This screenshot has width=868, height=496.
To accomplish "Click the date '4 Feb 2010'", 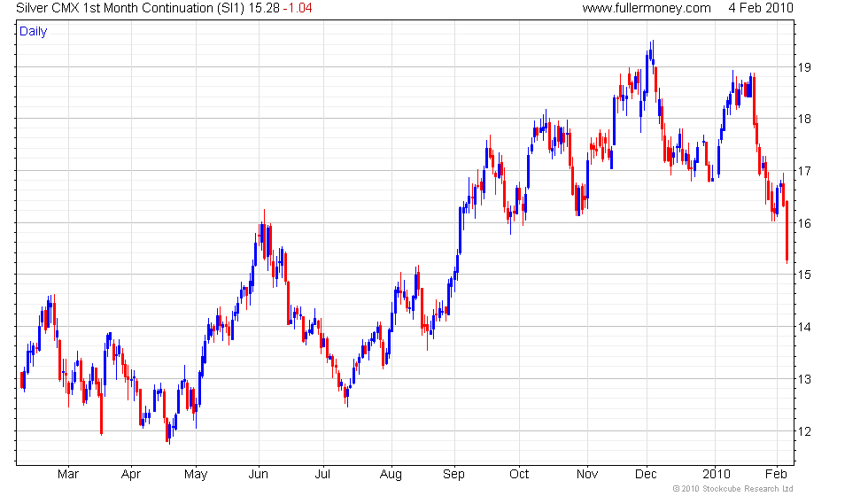I will [x=761, y=8].
